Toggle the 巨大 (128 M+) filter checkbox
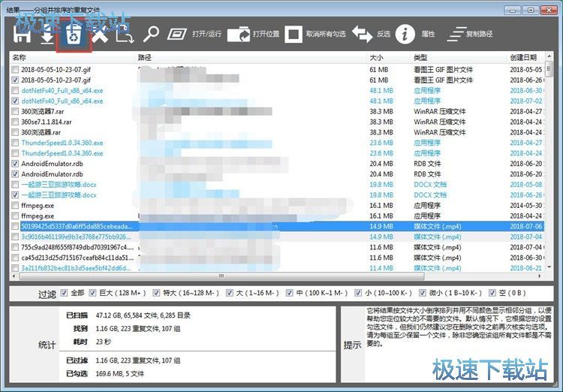Screen dimensions: 563x392 click(x=92, y=293)
